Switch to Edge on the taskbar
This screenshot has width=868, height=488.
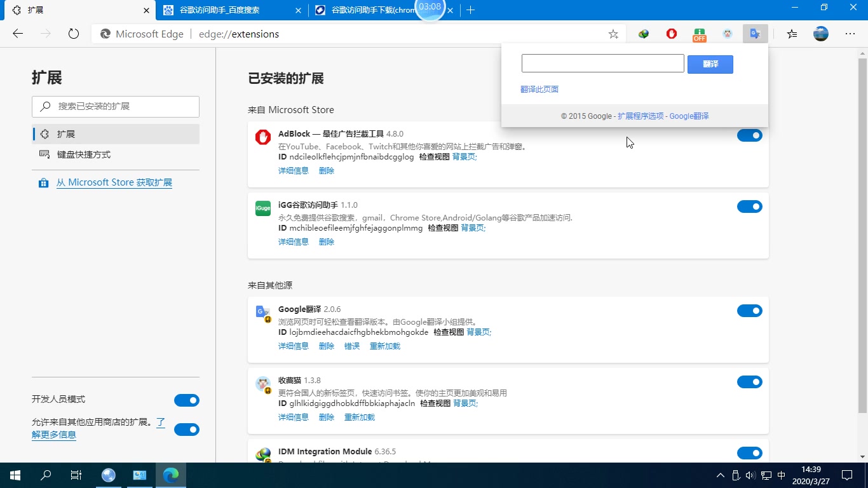click(171, 475)
